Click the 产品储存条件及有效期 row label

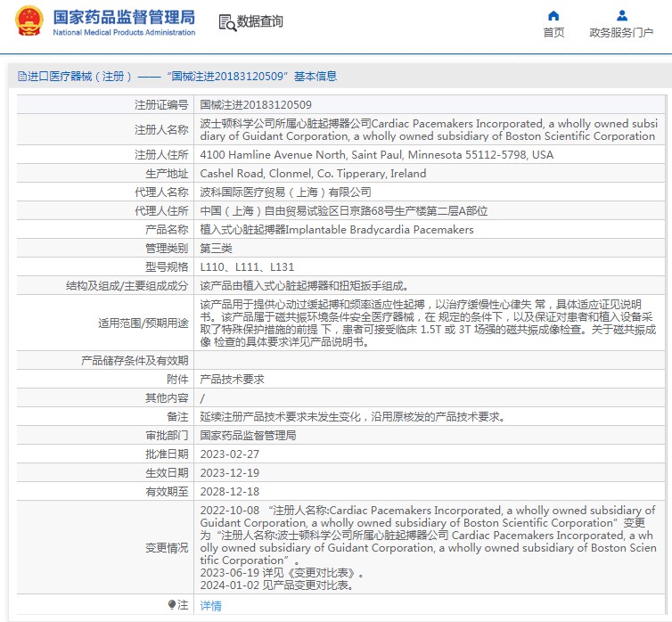pyautogui.click(x=135, y=361)
